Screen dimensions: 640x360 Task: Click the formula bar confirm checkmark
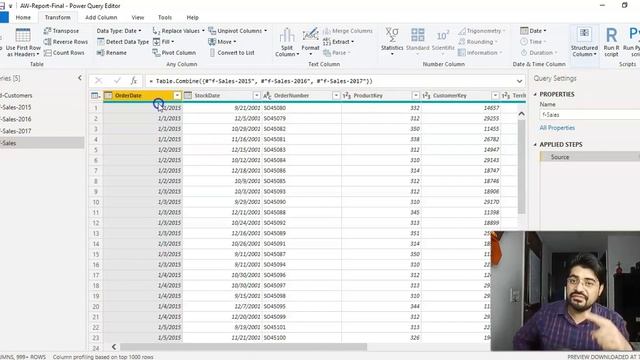(x=117, y=81)
